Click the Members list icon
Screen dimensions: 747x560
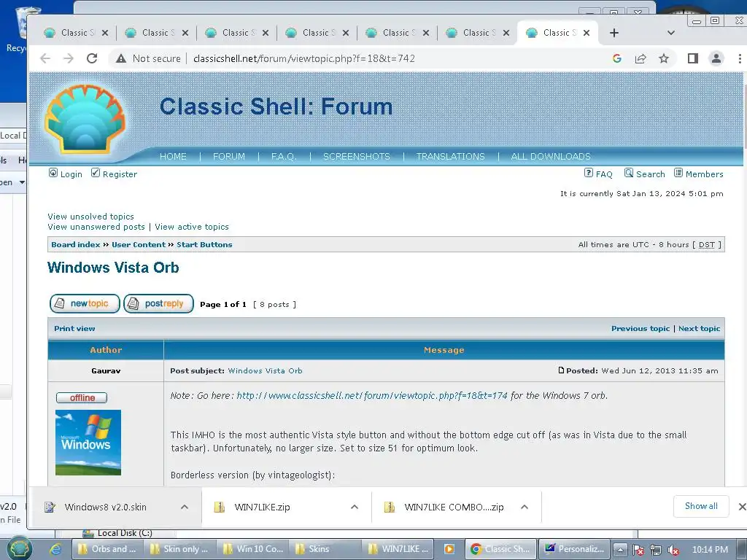click(678, 173)
